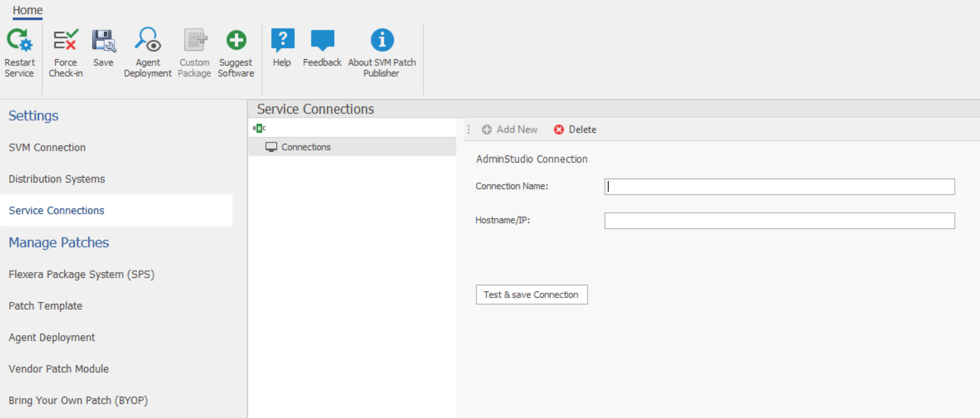
Task: Switch to the Home ribbon tab
Action: pyautogui.click(x=28, y=11)
